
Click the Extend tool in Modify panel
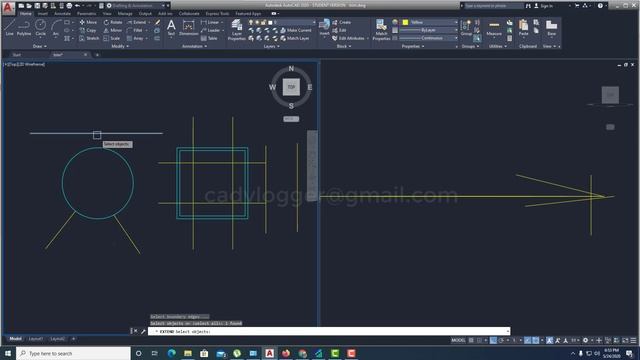pyautogui.click(x=137, y=22)
